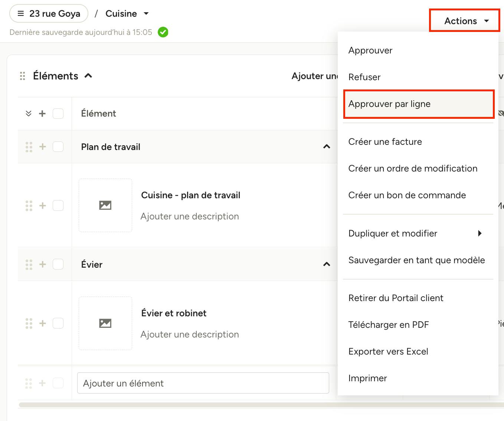This screenshot has width=504, height=421.
Task: Click the plus icon in the header row
Action: pos(42,114)
